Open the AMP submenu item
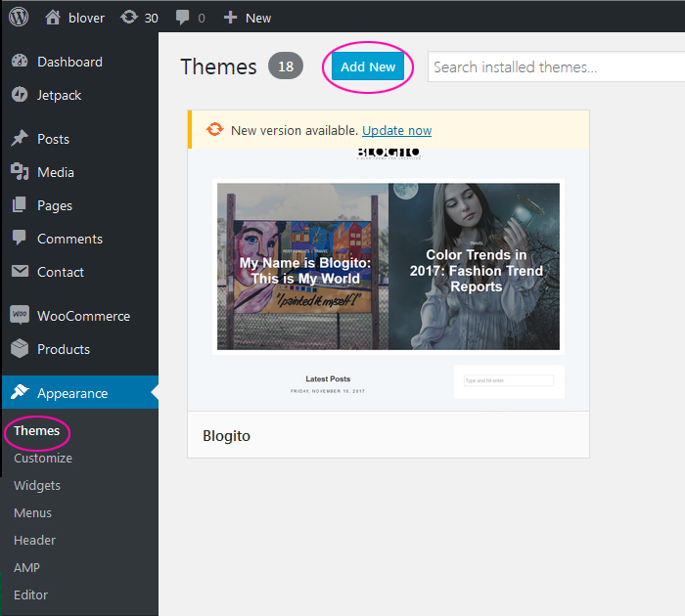This screenshot has width=685, height=616. pos(26,567)
